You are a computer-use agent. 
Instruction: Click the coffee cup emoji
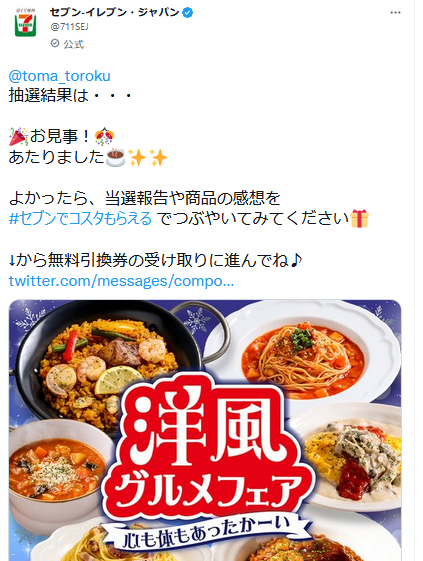pos(116,157)
